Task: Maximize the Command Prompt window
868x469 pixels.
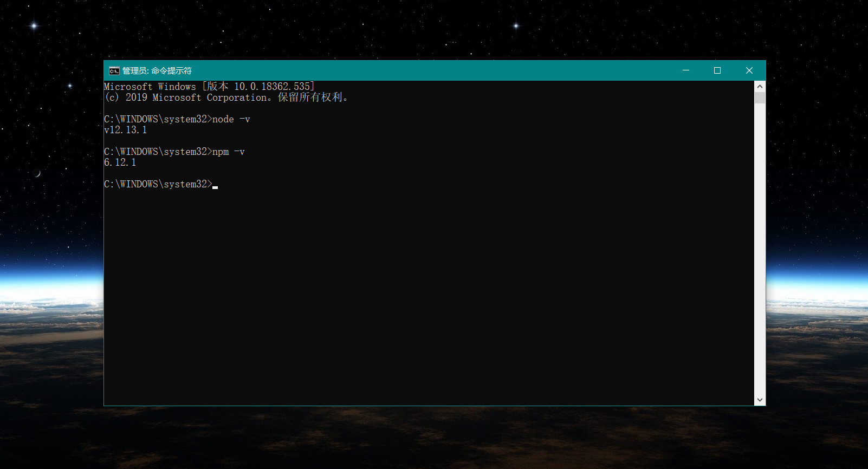Action: coord(717,70)
